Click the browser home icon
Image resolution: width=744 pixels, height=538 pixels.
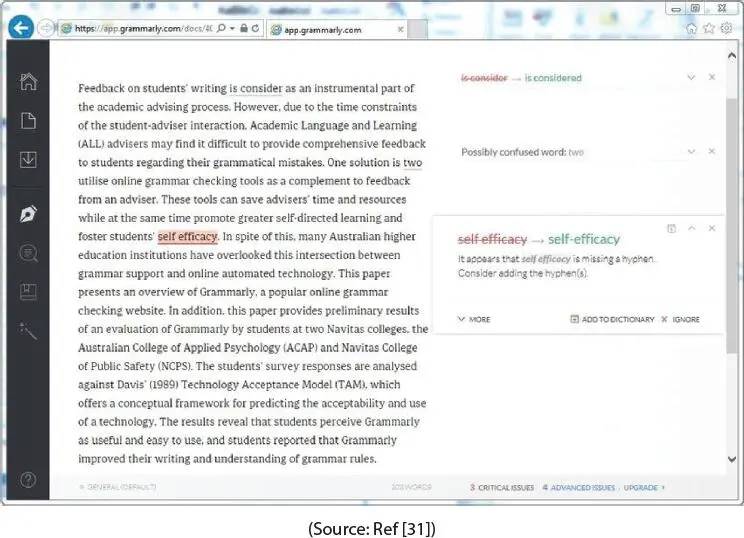click(x=691, y=29)
